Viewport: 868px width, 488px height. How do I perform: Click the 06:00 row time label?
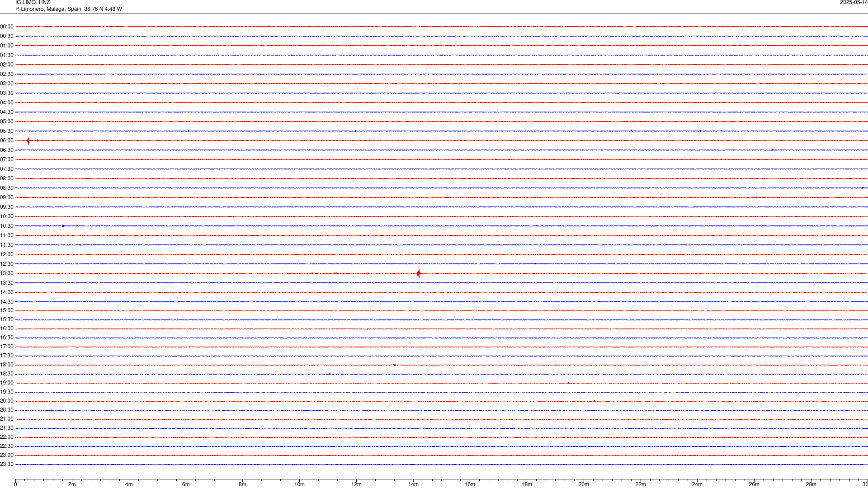point(7,141)
